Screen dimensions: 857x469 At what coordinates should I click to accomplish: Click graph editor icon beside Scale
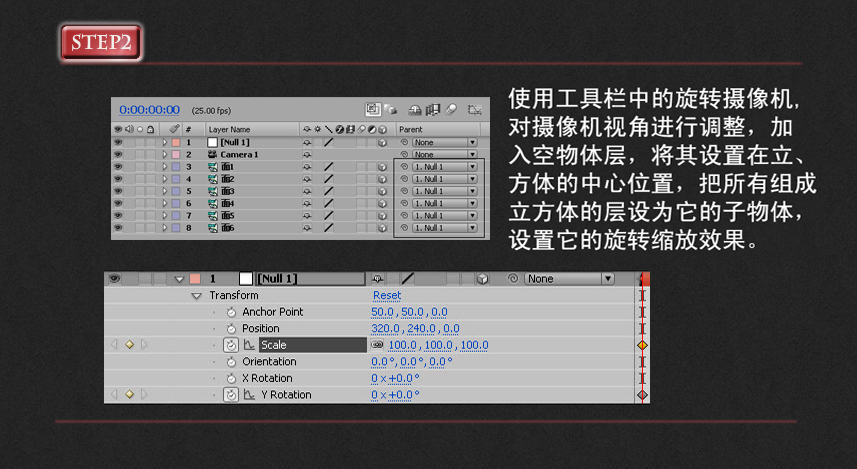click(249, 345)
